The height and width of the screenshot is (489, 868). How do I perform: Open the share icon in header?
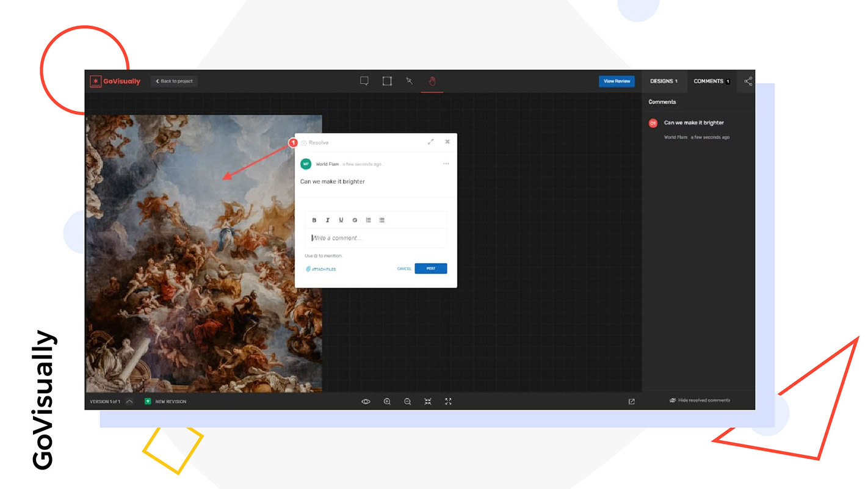coord(748,81)
